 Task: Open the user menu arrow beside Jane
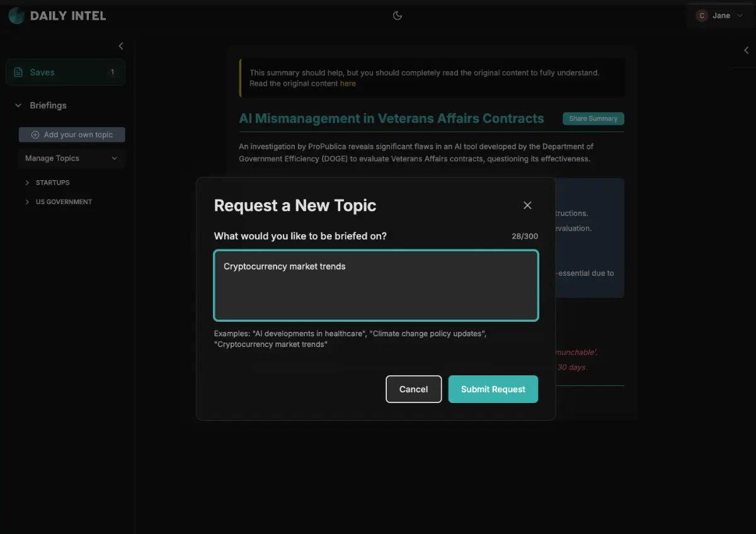(x=740, y=16)
